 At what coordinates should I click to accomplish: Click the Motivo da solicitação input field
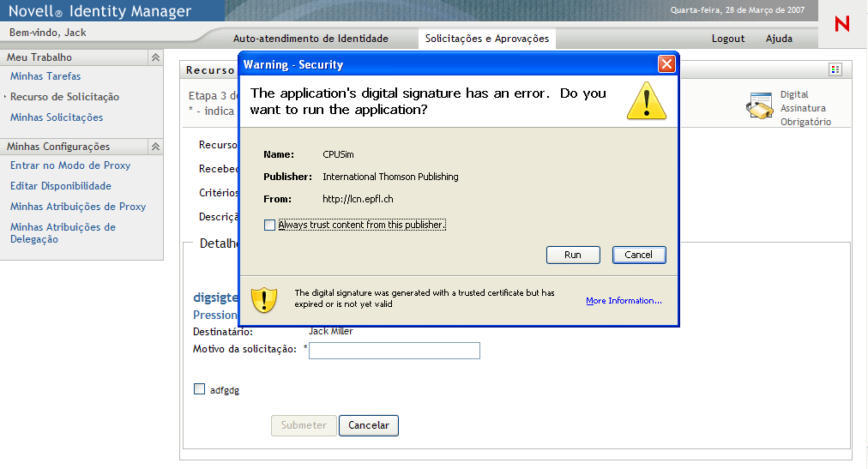[395, 351]
